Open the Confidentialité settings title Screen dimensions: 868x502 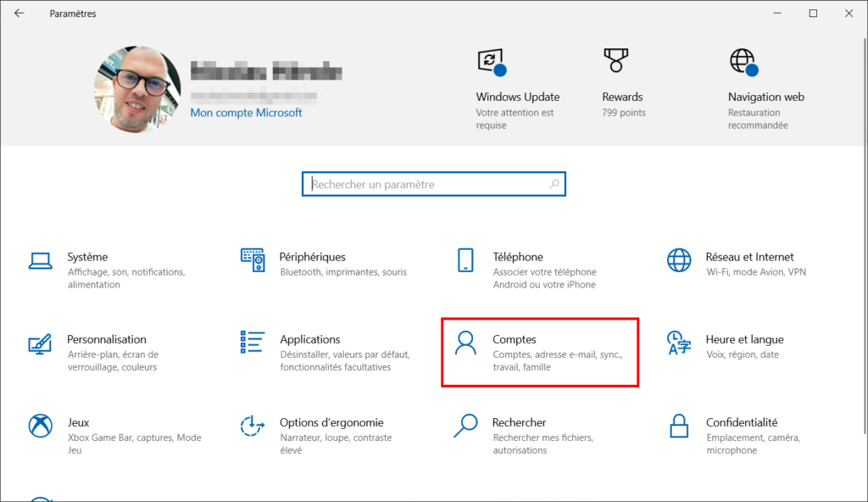tap(742, 423)
